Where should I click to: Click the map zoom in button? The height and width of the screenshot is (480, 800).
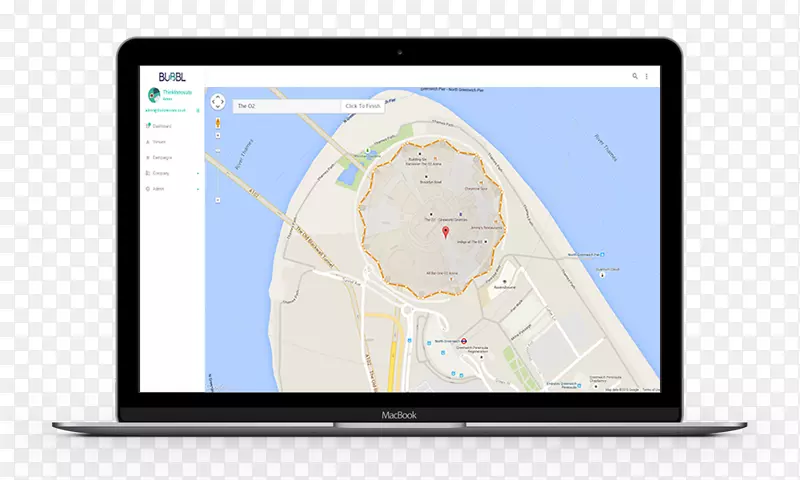pyautogui.click(x=218, y=136)
